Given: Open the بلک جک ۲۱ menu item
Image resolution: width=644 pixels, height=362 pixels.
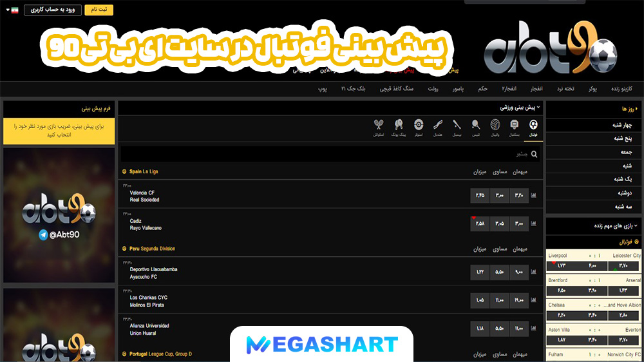Looking at the screenshot, I should click(x=353, y=89).
